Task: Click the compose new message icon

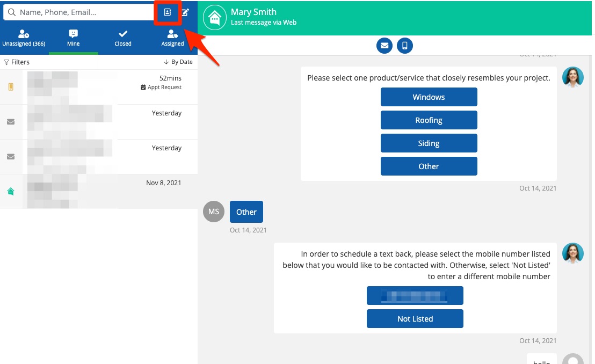Action: (x=185, y=12)
